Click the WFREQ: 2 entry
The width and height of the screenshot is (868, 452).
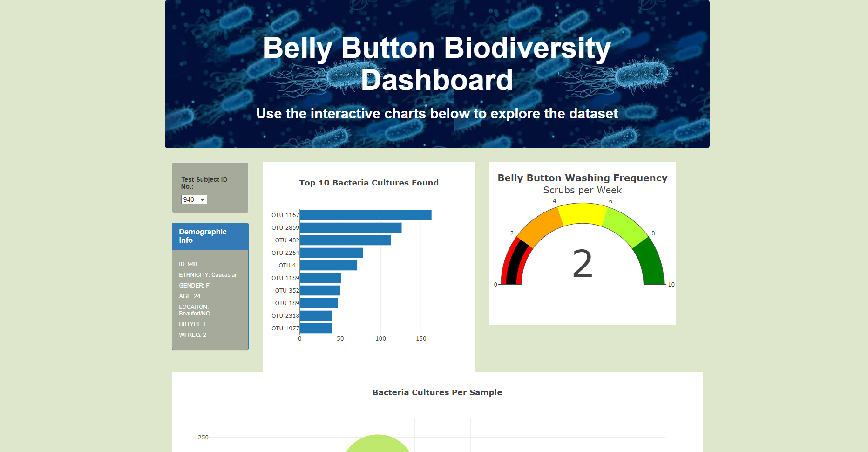[192, 335]
